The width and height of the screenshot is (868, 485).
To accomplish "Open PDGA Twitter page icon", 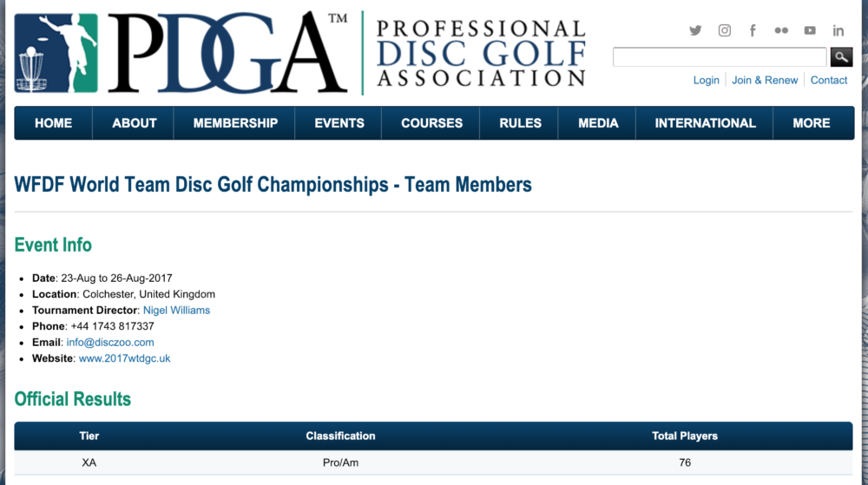I will tap(695, 30).
